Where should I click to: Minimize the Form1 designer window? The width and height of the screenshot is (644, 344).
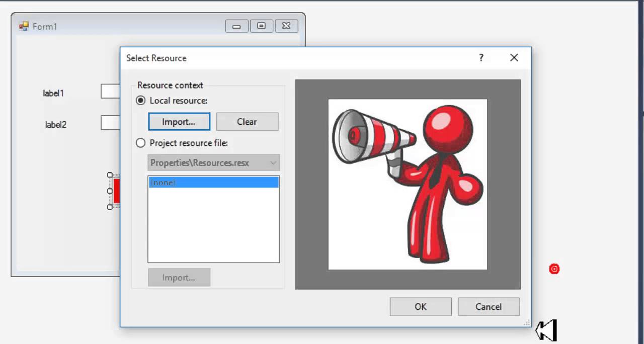(236, 26)
